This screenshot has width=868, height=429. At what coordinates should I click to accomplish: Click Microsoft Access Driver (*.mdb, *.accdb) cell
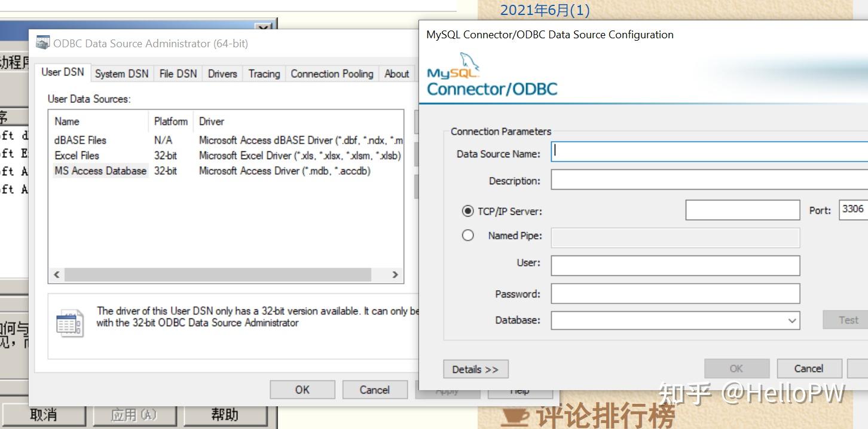click(x=285, y=171)
